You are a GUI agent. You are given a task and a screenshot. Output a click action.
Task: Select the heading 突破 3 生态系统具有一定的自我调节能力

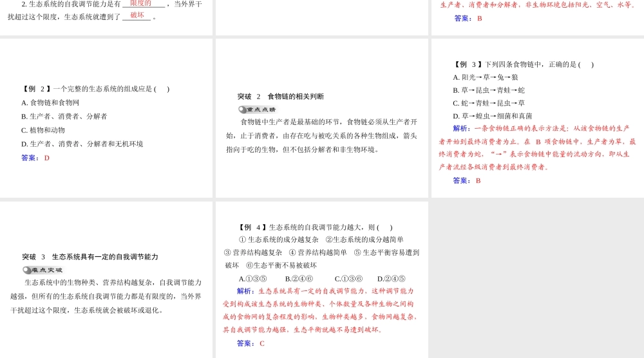[x=90, y=257]
